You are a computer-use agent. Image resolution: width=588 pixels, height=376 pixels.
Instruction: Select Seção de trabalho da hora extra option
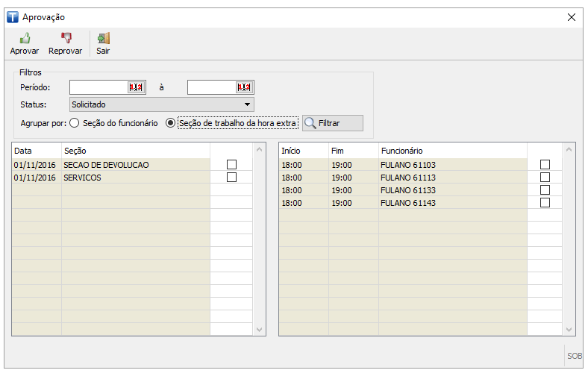click(x=171, y=123)
